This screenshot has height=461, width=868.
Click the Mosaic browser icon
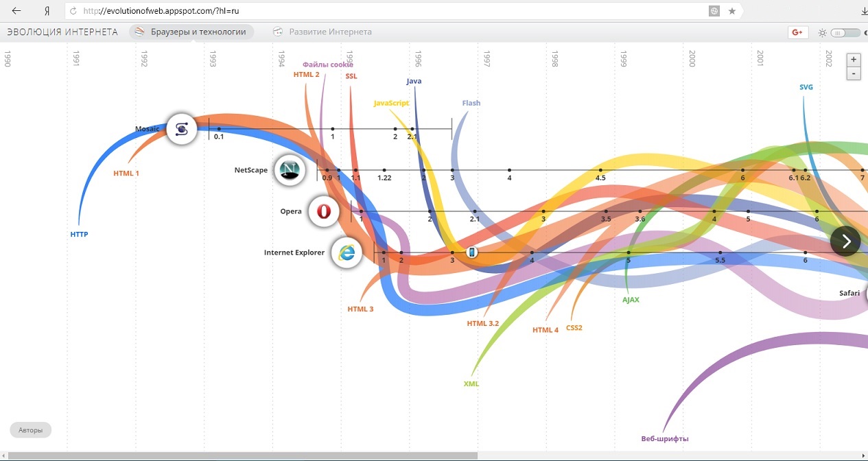182,128
